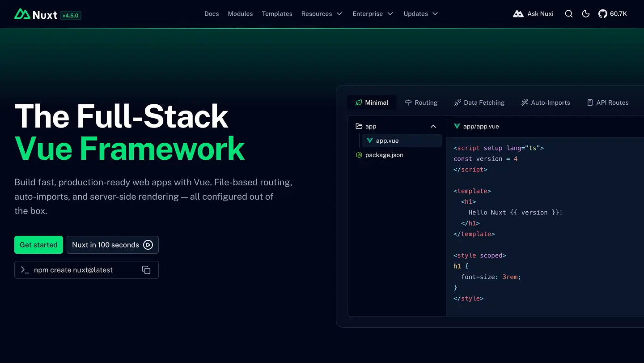Click the GitHub octocat icon
The width and height of the screenshot is (644, 363).
[603, 14]
